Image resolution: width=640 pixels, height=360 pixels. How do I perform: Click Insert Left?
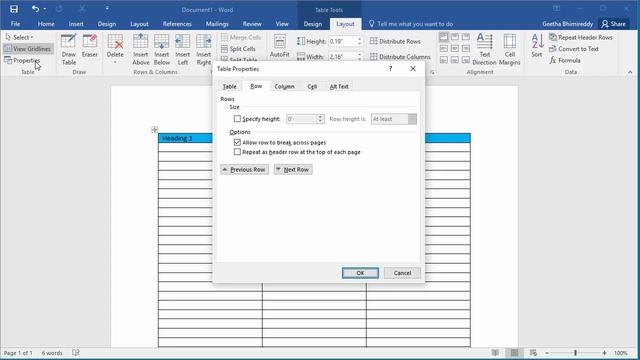click(x=182, y=49)
